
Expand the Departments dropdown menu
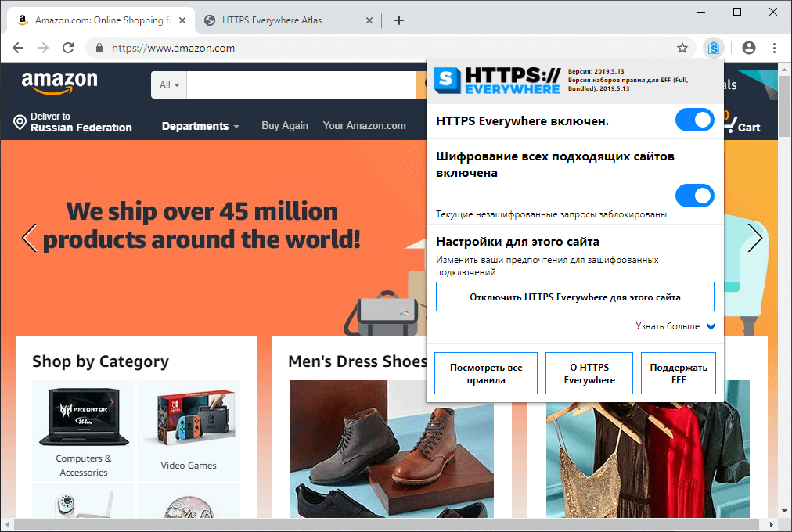pos(200,126)
